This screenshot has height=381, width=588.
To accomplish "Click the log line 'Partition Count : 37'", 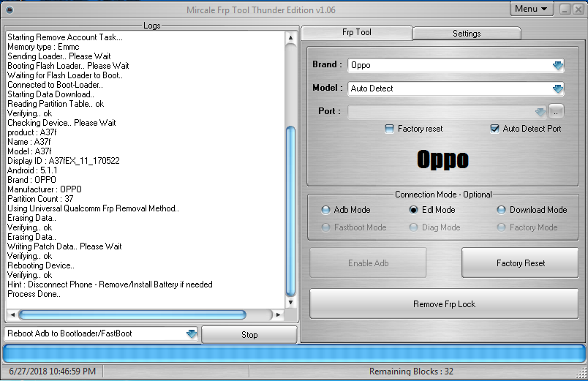I will click(40, 199).
